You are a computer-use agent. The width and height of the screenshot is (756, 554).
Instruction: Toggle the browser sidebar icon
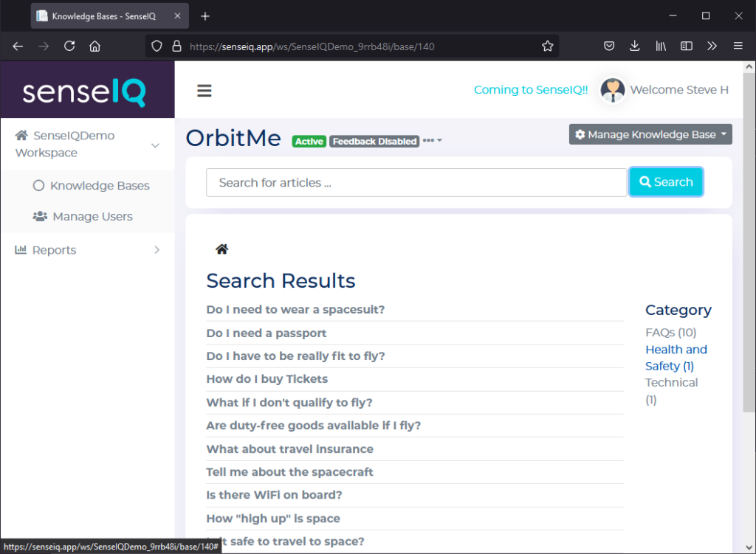[686, 46]
